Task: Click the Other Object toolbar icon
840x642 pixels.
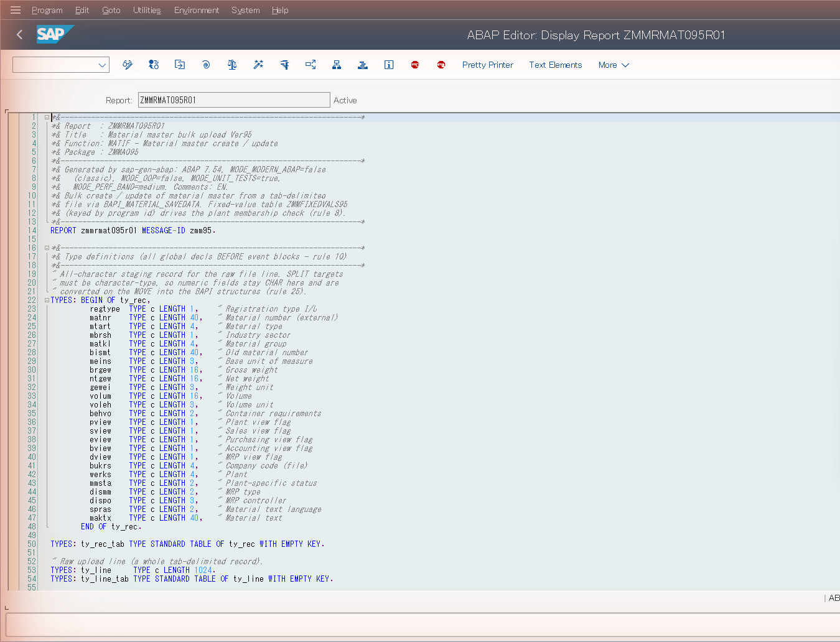Action: tap(180, 65)
